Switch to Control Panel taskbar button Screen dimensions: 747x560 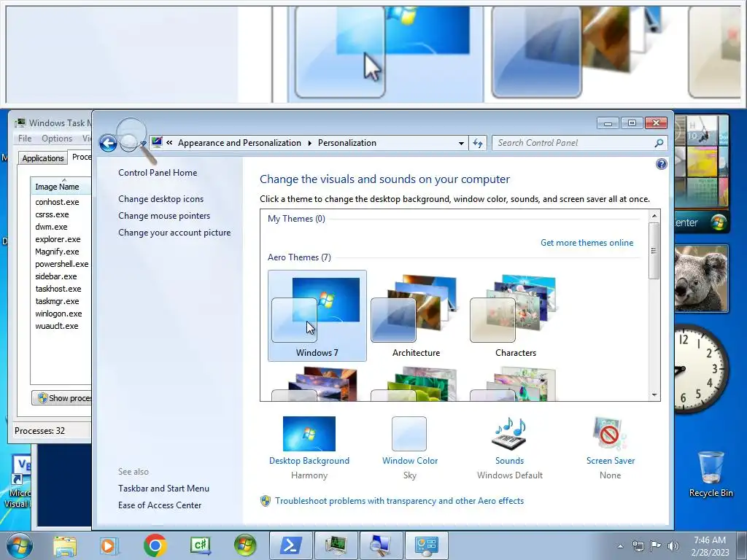pos(426,545)
